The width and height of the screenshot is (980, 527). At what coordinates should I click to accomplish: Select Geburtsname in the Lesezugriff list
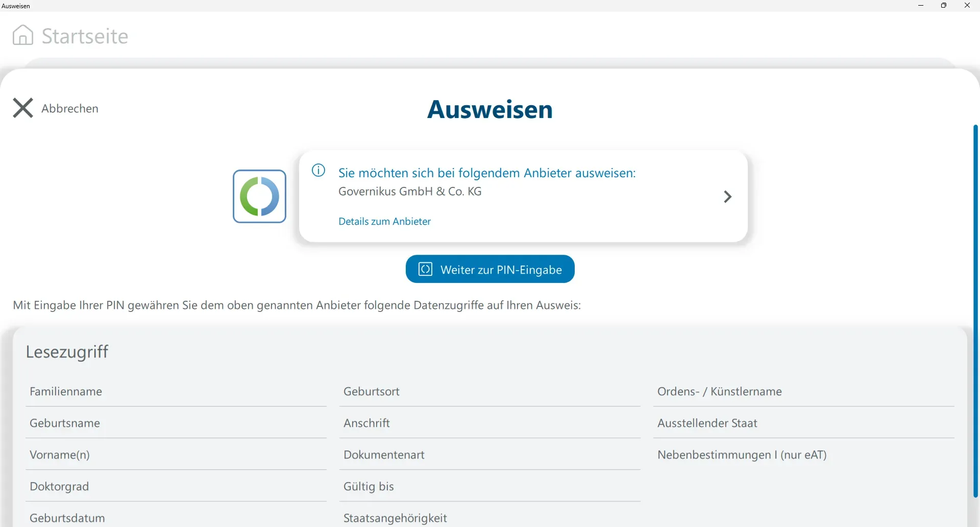[x=65, y=423]
